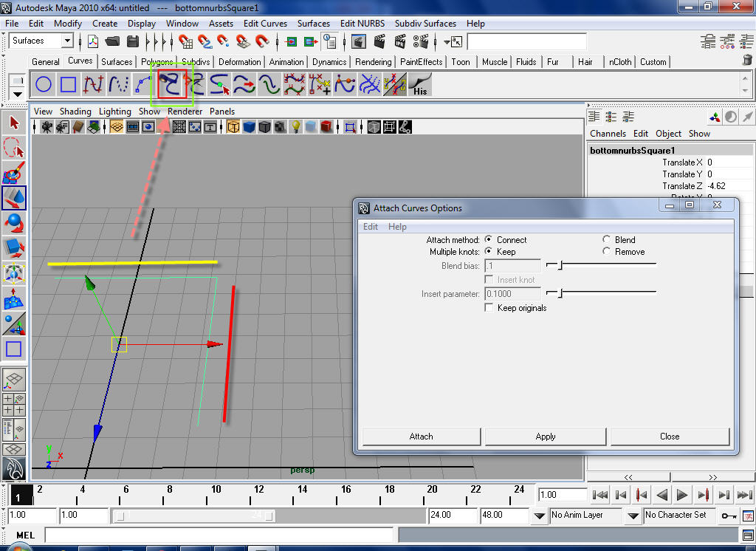This screenshot has width=756, height=551.
Task: Click the Close button in options dialog
Action: [x=670, y=437]
